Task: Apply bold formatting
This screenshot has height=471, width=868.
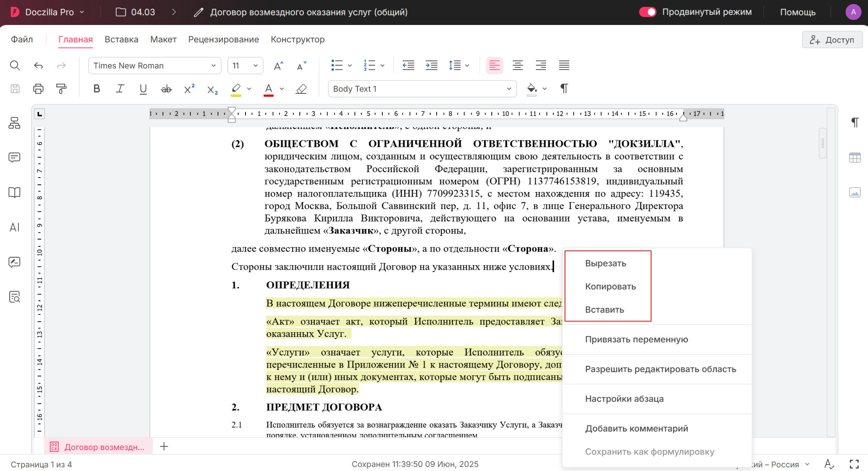Action: click(x=97, y=89)
